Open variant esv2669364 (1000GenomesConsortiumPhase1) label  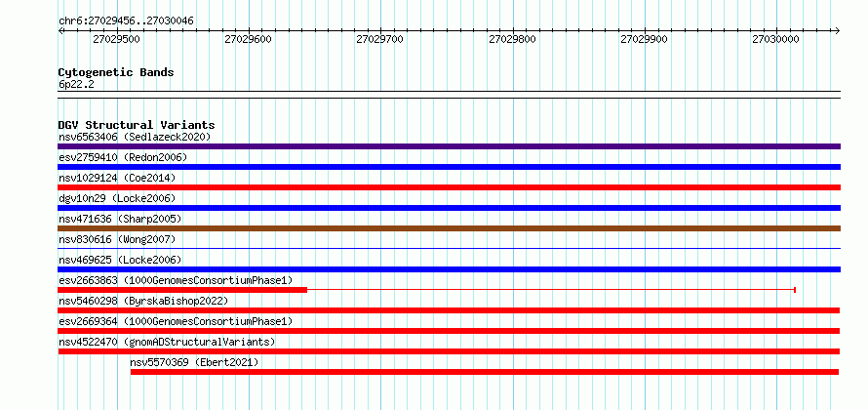[176, 321]
